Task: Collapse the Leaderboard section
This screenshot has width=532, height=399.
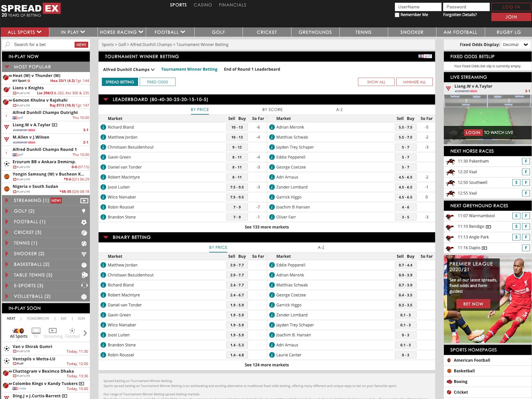Action: (106, 100)
